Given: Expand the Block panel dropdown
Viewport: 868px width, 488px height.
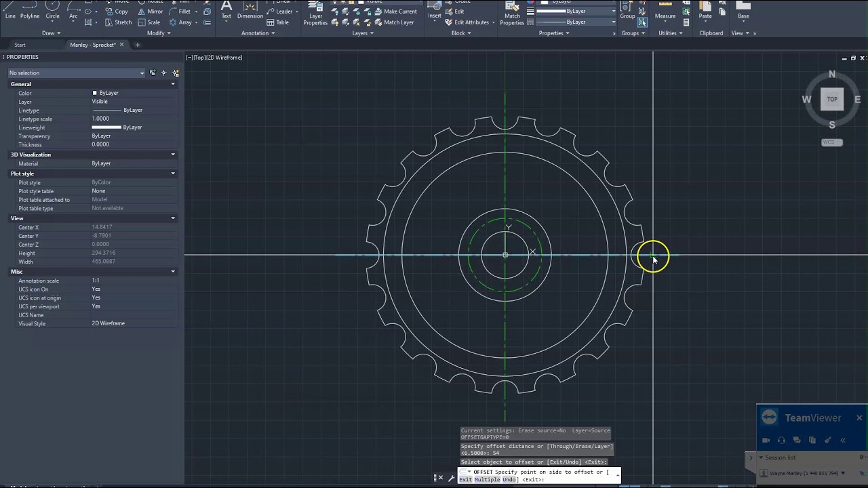Looking at the screenshot, I should click(461, 33).
